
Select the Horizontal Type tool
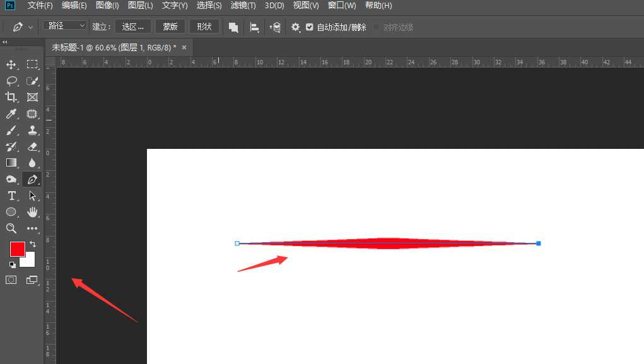click(11, 196)
